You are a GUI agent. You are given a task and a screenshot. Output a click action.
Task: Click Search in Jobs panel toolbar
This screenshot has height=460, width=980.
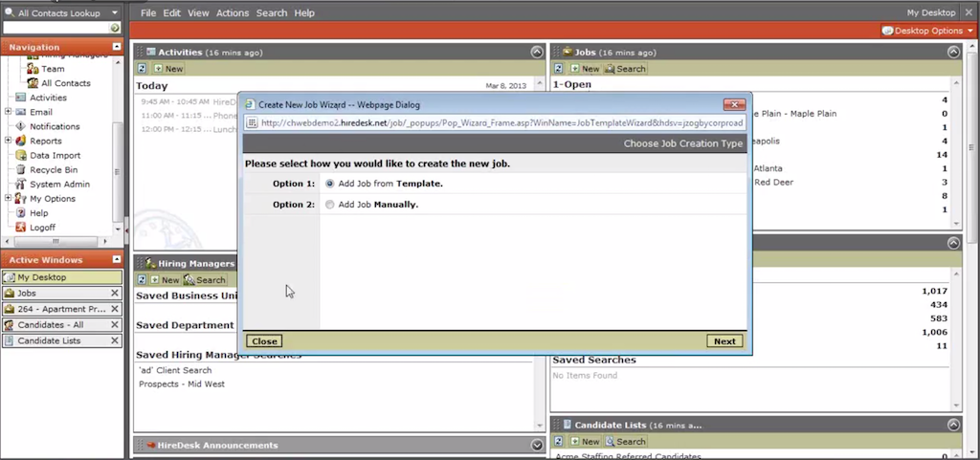[x=625, y=69]
